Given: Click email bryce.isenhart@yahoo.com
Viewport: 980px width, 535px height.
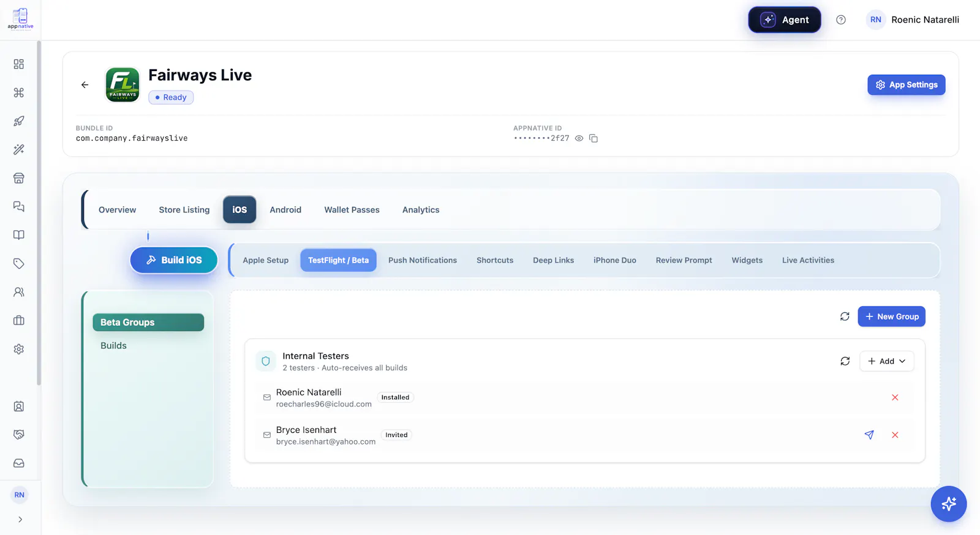Looking at the screenshot, I should pyautogui.click(x=326, y=441).
